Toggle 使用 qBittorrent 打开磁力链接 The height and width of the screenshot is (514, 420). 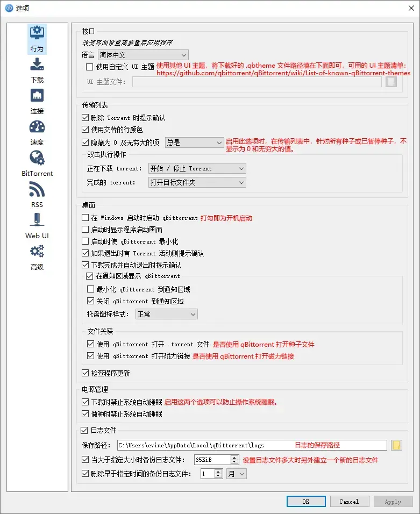pos(90,356)
